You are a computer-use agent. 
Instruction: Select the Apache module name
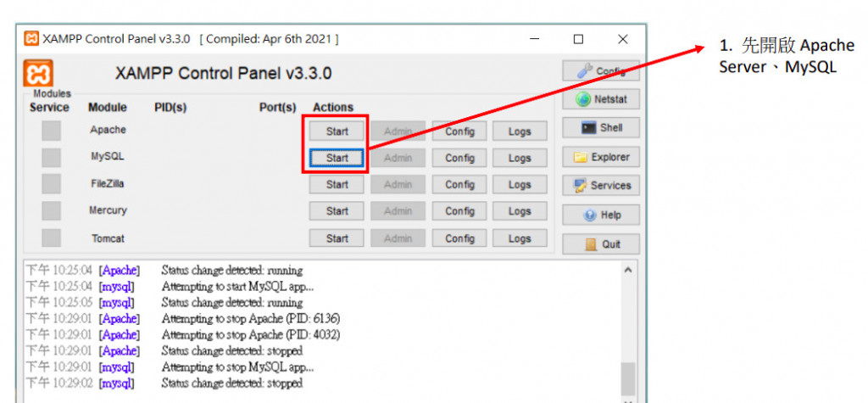(x=108, y=130)
